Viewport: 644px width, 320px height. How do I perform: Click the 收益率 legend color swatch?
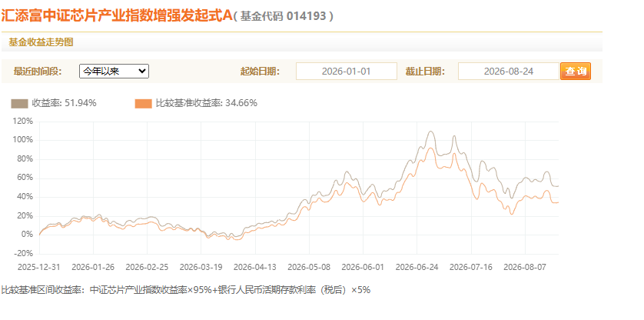click(19, 104)
